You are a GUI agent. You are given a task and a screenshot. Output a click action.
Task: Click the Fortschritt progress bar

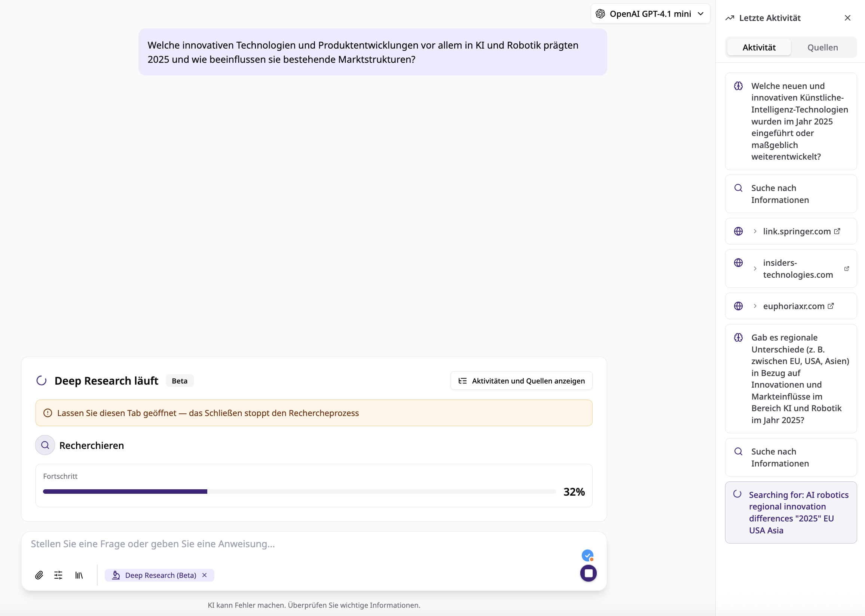(x=299, y=492)
